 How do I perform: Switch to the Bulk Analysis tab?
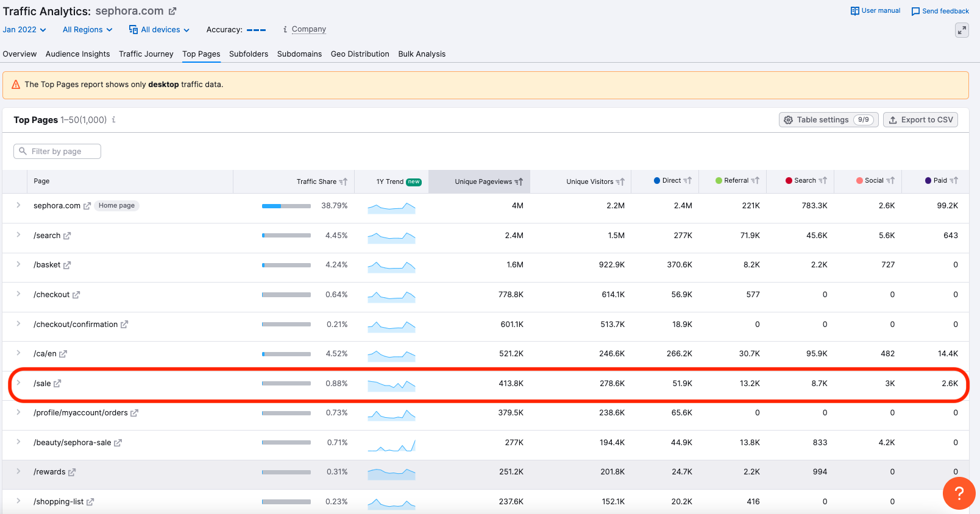[422, 54]
